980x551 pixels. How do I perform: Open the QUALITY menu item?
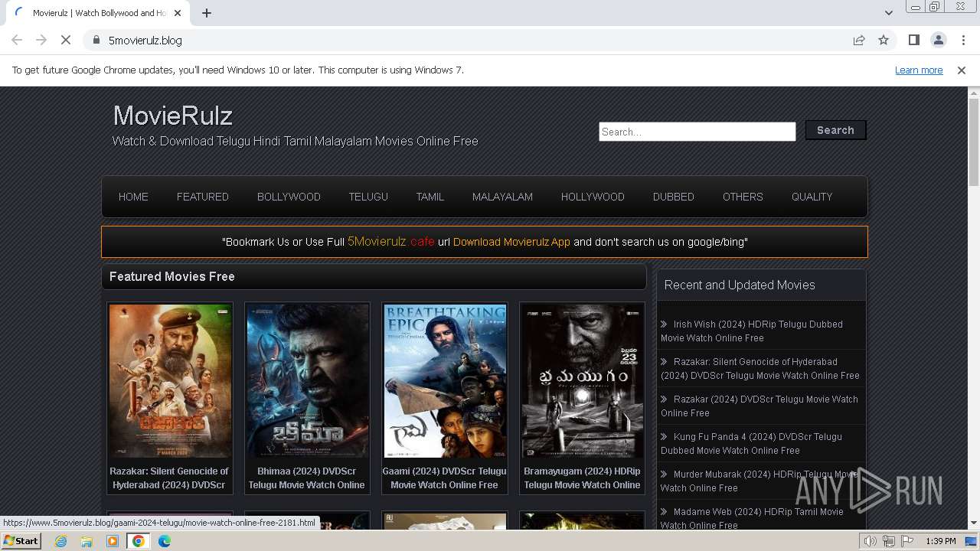812,197
